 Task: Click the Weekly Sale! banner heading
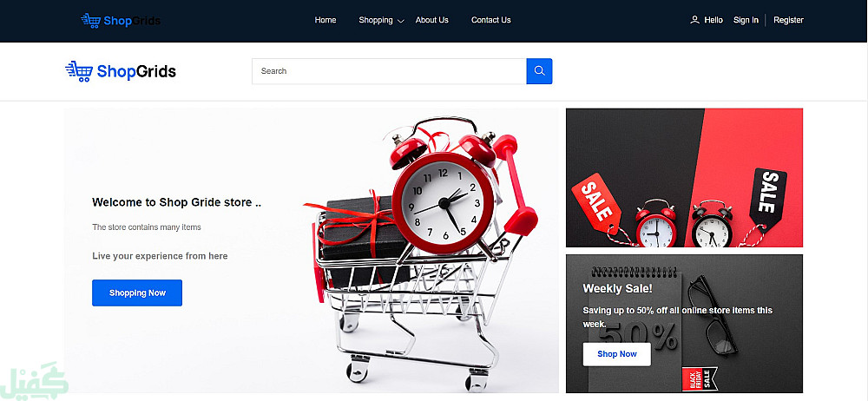[618, 288]
